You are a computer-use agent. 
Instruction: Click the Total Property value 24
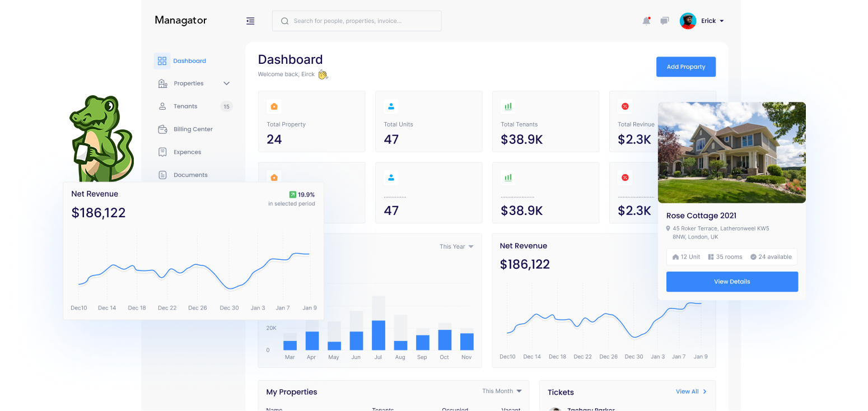[x=274, y=139]
